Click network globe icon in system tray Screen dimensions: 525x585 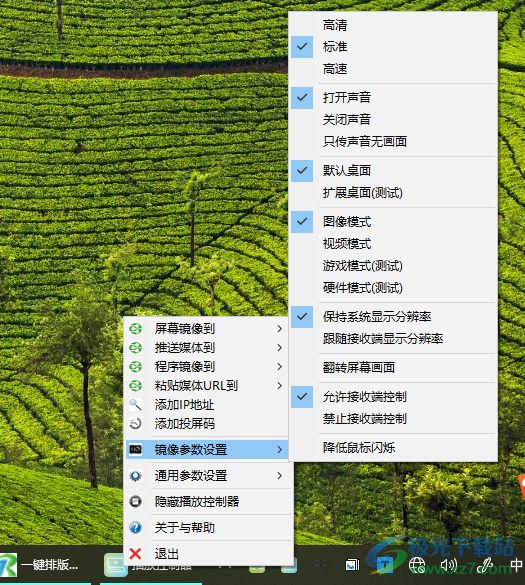(417, 565)
